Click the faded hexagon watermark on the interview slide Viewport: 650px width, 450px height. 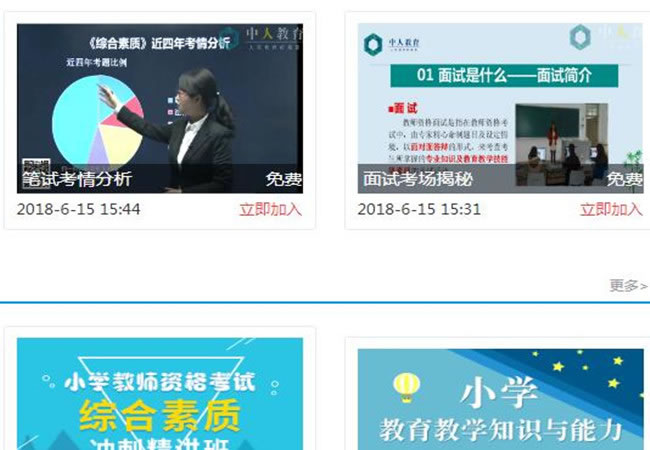point(580,37)
